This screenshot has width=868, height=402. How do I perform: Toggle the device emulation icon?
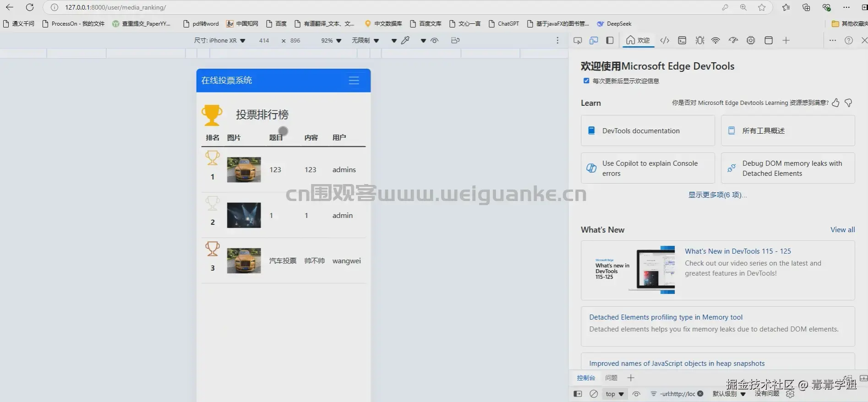594,40
